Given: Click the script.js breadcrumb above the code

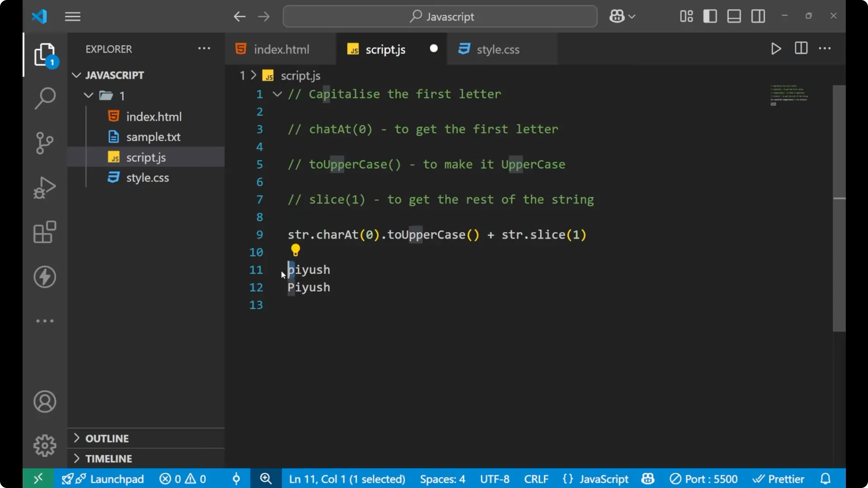Looking at the screenshot, I should pos(300,75).
